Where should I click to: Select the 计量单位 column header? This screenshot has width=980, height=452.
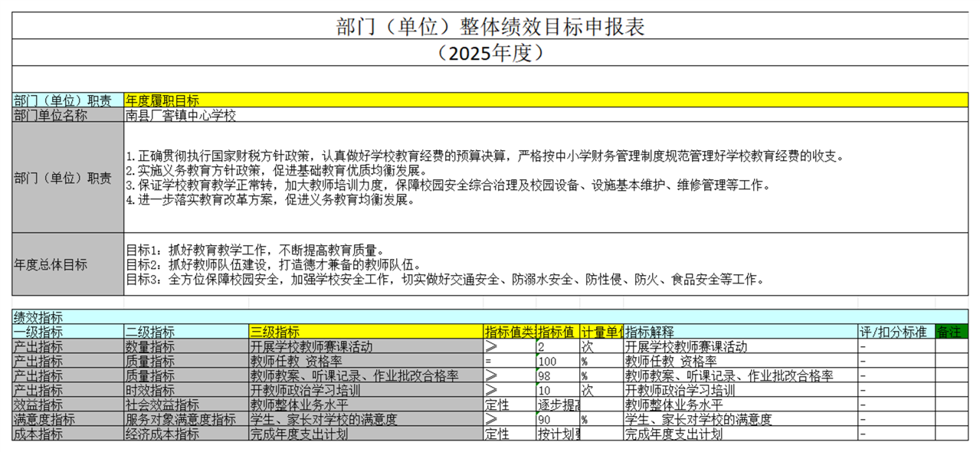tap(601, 332)
